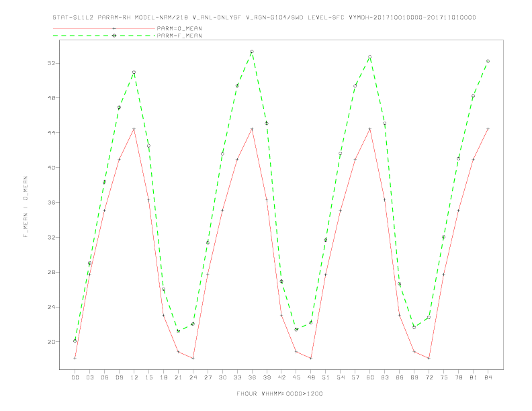The image size is (532, 411).
Task: Click the y-axis tick label 36
Action: point(52,202)
